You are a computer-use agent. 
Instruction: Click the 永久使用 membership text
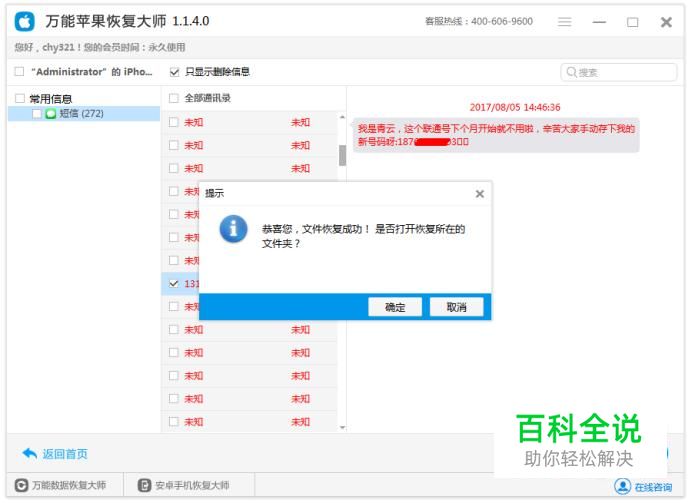tap(167, 47)
